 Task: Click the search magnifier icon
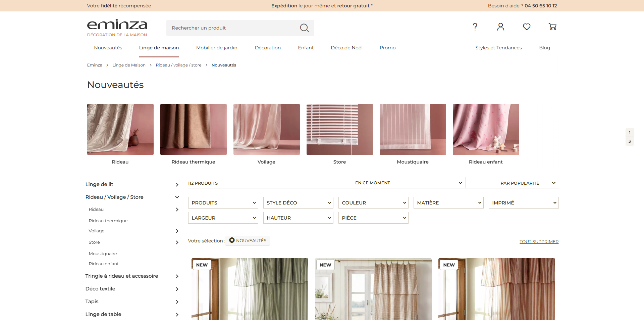coord(304,28)
